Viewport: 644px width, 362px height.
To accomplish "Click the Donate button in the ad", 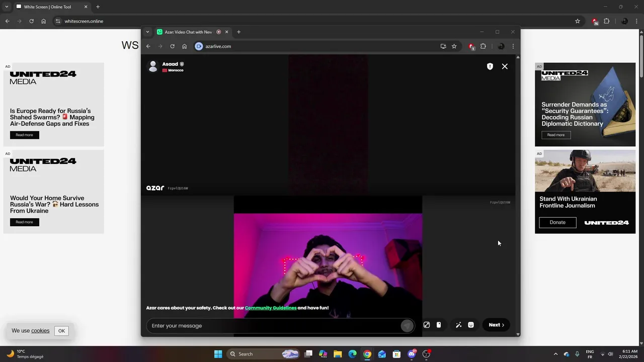I will 557,222.
